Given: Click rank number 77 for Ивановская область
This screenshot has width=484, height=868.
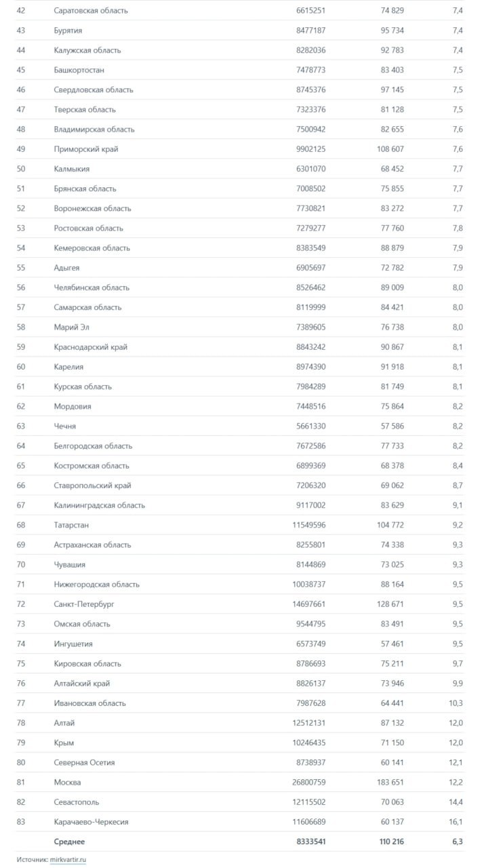Looking at the screenshot, I should (x=21, y=703).
